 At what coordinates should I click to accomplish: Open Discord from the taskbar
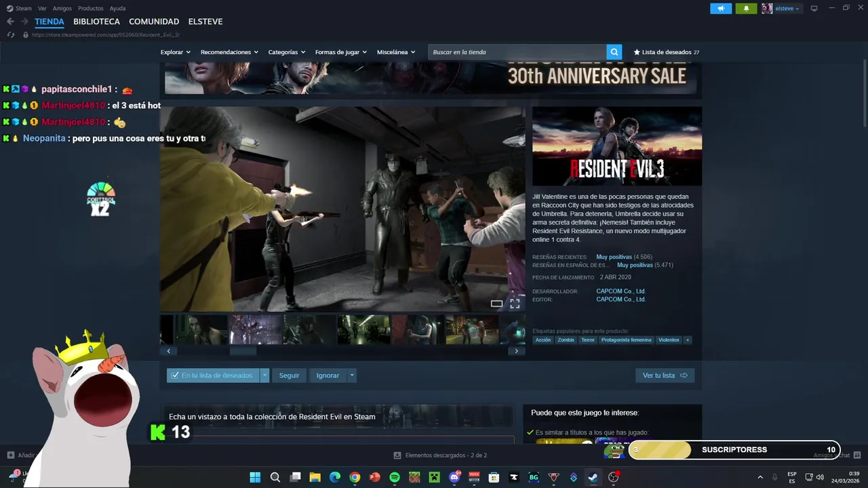coord(454,477)
